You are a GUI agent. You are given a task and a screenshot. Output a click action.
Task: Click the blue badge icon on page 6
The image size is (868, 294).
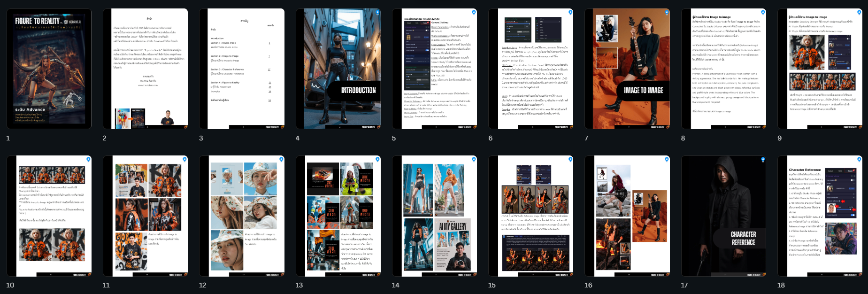click(570, 12)
